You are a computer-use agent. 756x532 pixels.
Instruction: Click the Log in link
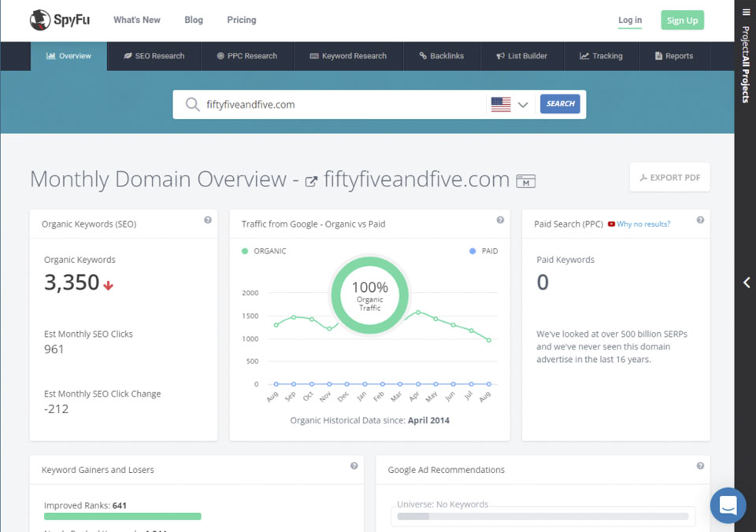(630, 20)
